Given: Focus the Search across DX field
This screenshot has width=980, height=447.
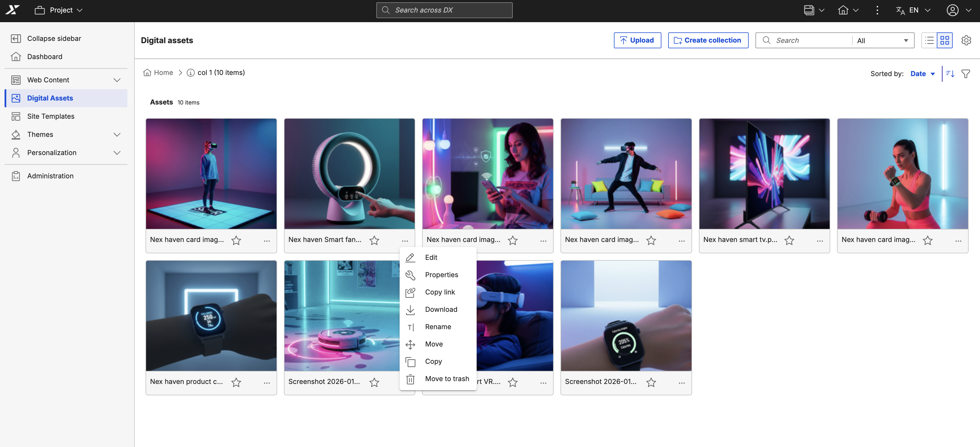Looking at the screenshot, I should (x=444, y=10).
